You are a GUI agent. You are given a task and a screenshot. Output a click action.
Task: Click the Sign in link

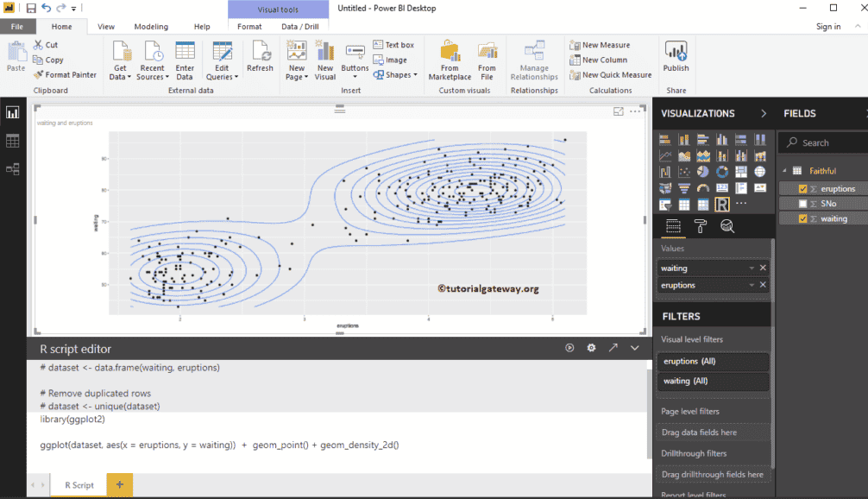pos(827,27)
